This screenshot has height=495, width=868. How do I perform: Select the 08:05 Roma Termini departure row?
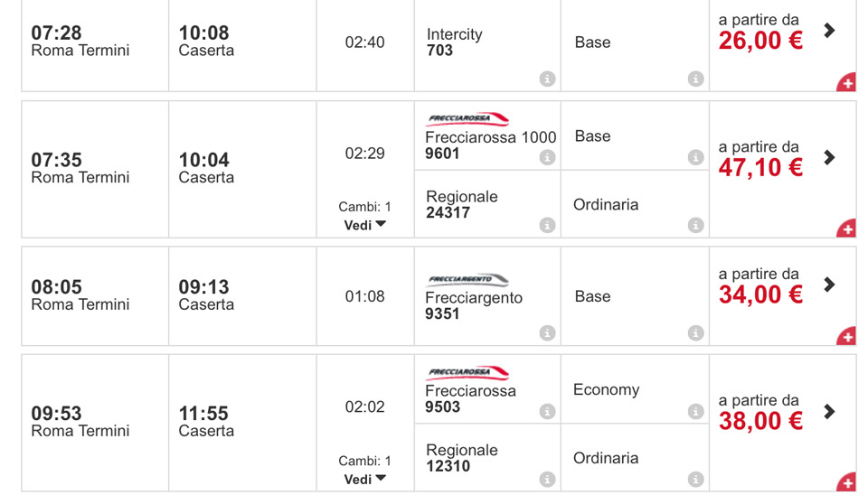pyautogui.click(x=439, y=296)
